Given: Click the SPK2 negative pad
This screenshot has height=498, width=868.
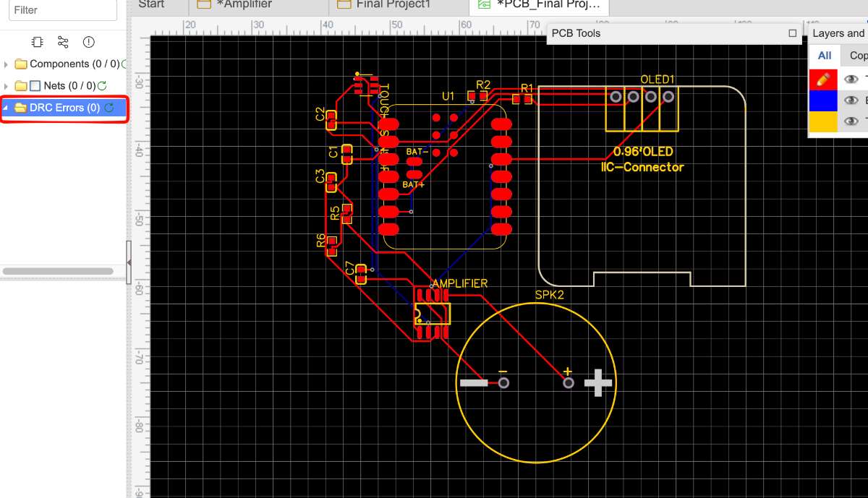Looking at the screenshot, I should tap(503, 382).
